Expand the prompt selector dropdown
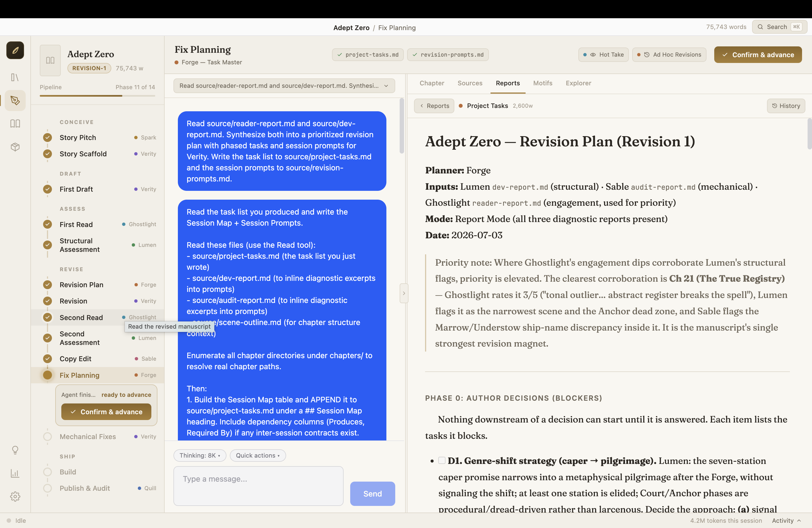The width and height of the screenshot is (812, 528). click(284, 86)
